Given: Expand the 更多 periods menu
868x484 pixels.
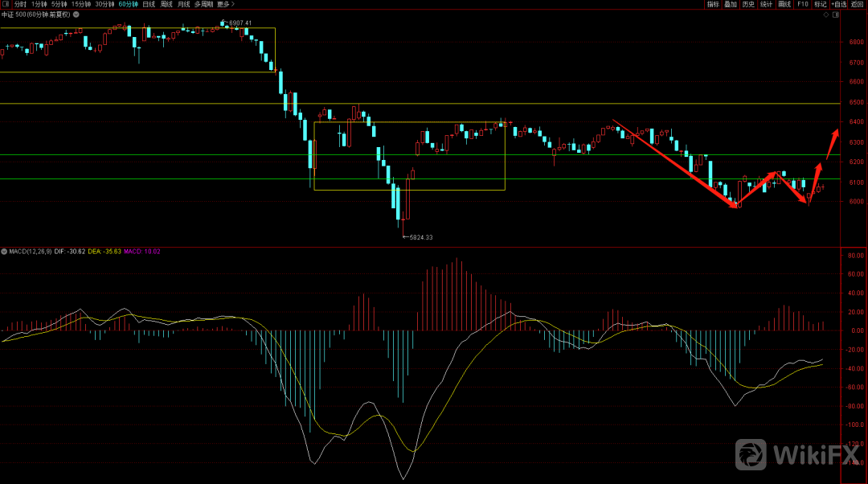Looking at the screenshot, I should pyautogui.click(x=223, y=4).
